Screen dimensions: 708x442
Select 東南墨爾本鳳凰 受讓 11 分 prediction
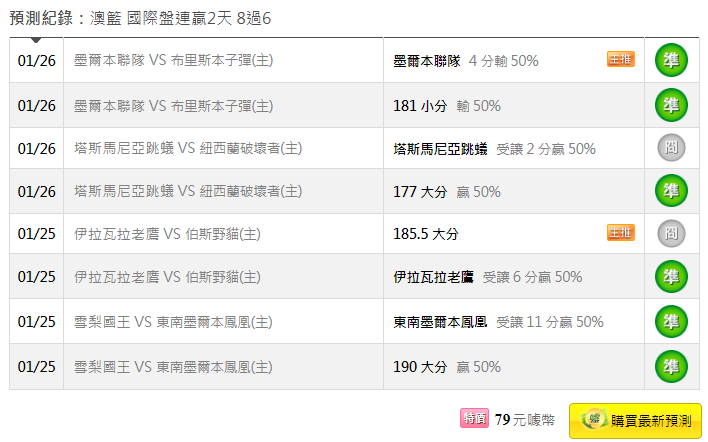(x=498, y=322)
